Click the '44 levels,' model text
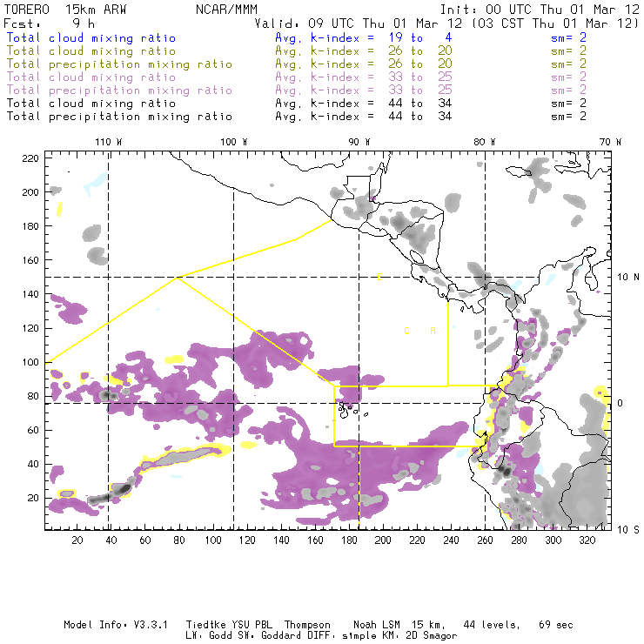The image size is (644, 644). click(492, 625)
